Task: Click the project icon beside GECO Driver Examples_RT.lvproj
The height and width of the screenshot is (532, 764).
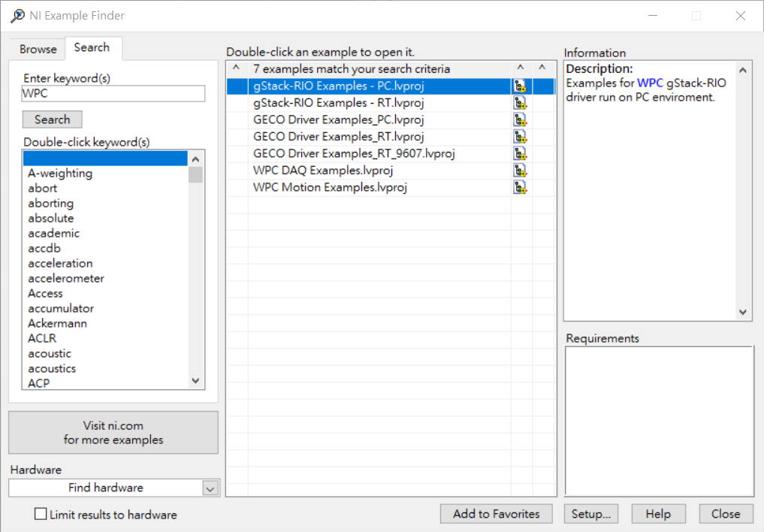Action: click(x=520, y=136)
